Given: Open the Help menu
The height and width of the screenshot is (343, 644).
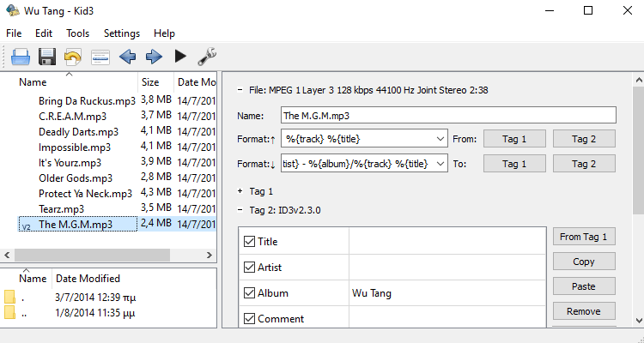Looking at the screenshot, I should pyautogui.click(x=164, y=33).
